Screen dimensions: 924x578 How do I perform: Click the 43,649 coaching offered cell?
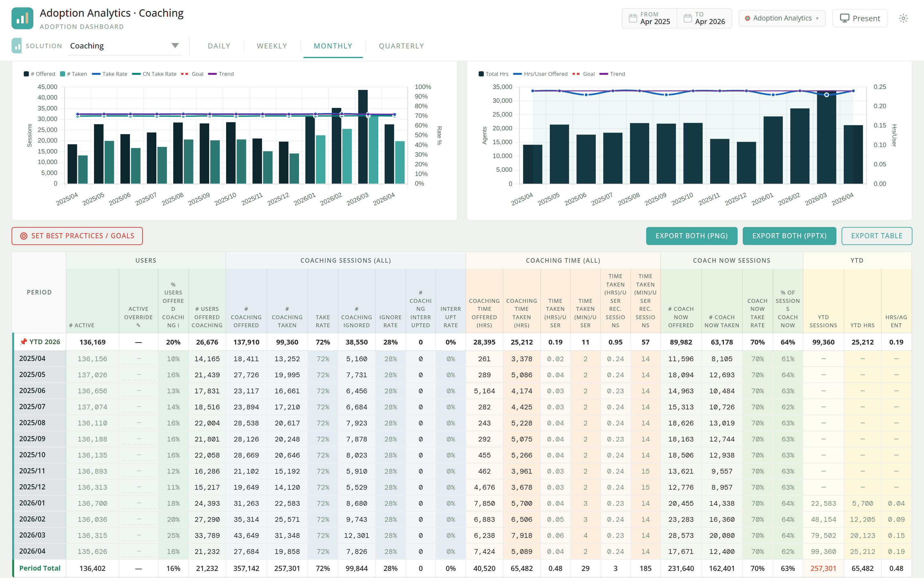click(246, 536)
